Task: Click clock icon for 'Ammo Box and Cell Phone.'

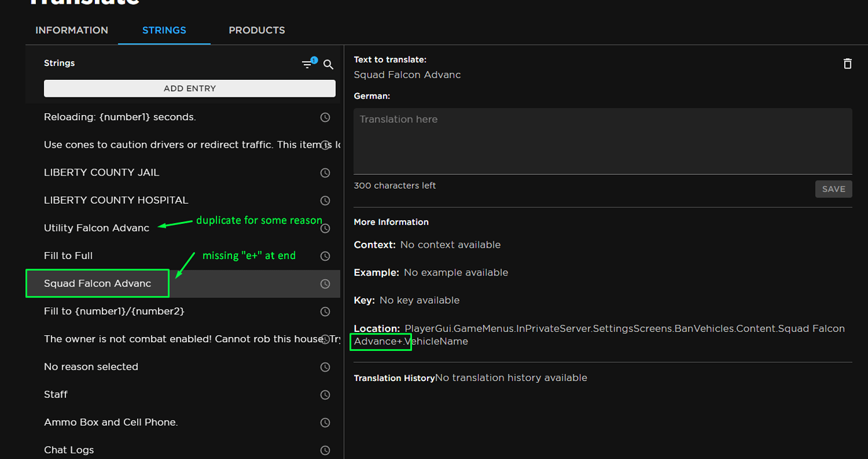Action: point(325,423)
